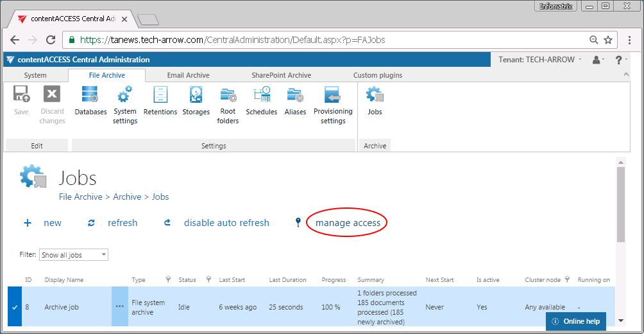This screenshot has height=334, width=644.
Task: Switch to the Email Archive tab
Action: (188, 75)
